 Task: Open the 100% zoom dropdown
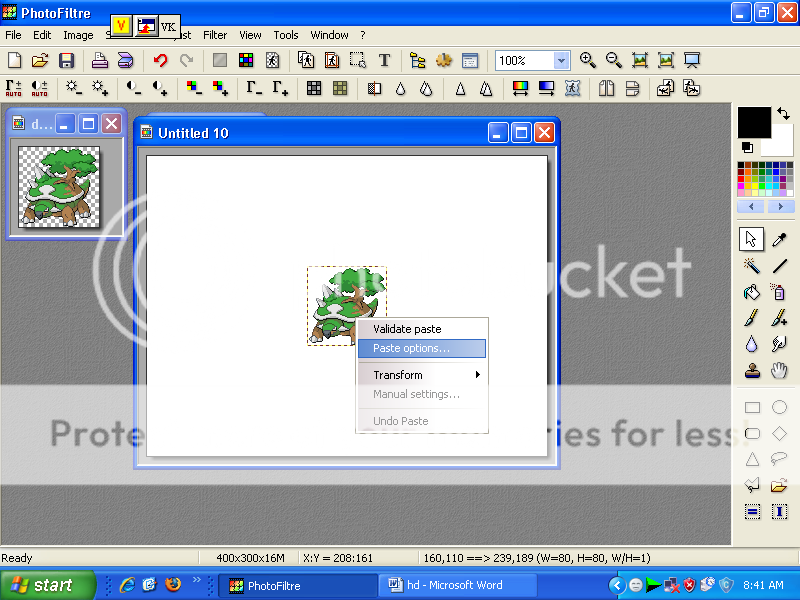pos(561,61)
